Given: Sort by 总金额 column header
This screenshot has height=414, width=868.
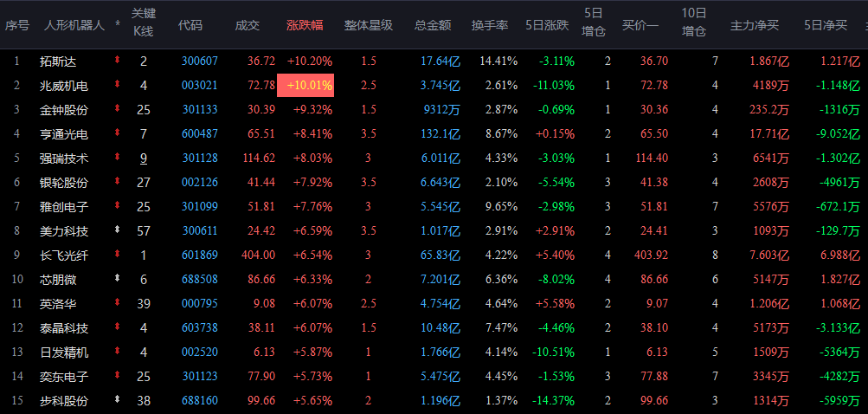Looking at the screenshot, I should point(433,25).
